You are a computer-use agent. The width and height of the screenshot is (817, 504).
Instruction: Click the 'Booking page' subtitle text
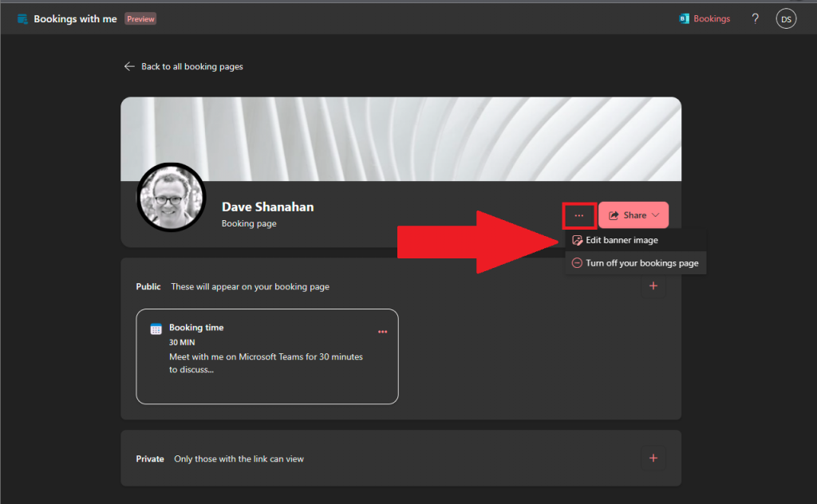point(249,223)
